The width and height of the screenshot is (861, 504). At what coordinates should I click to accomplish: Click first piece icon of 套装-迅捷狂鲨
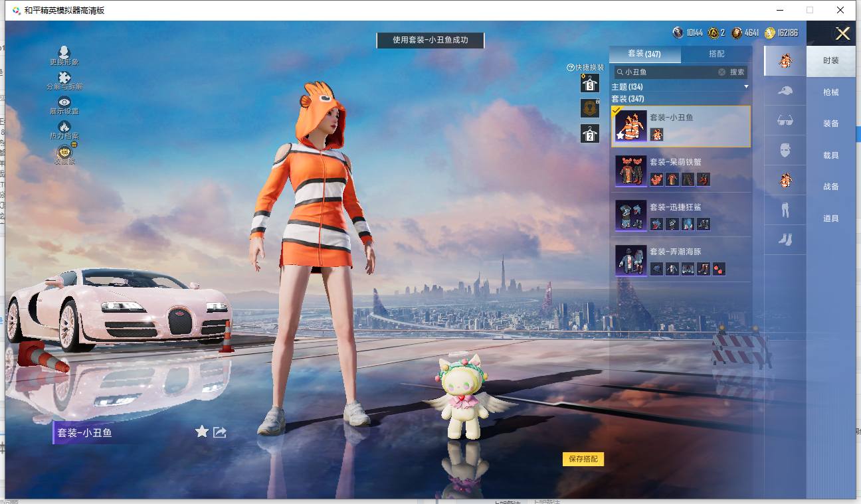(x=656, y=224)
